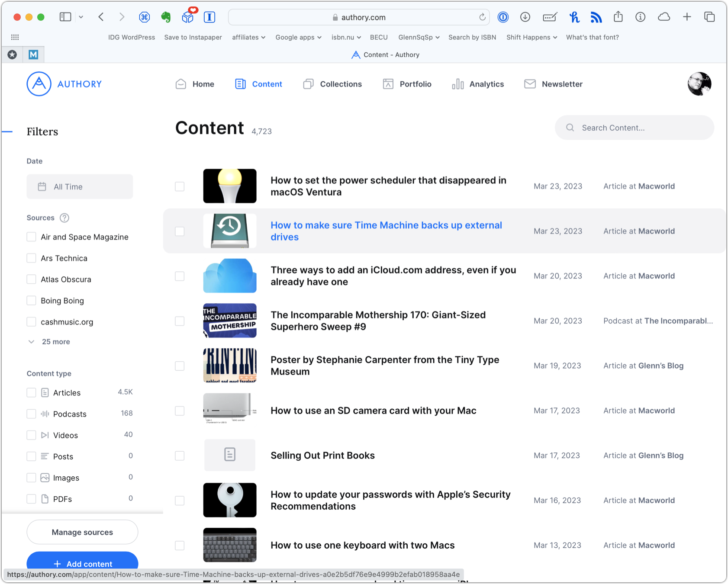Expand 25 more sources

48,341
